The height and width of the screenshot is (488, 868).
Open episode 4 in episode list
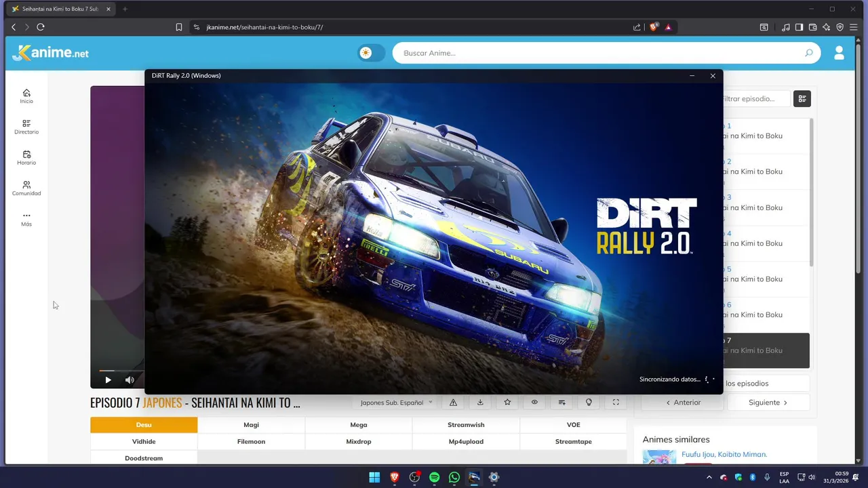click(x=765, y=243)
